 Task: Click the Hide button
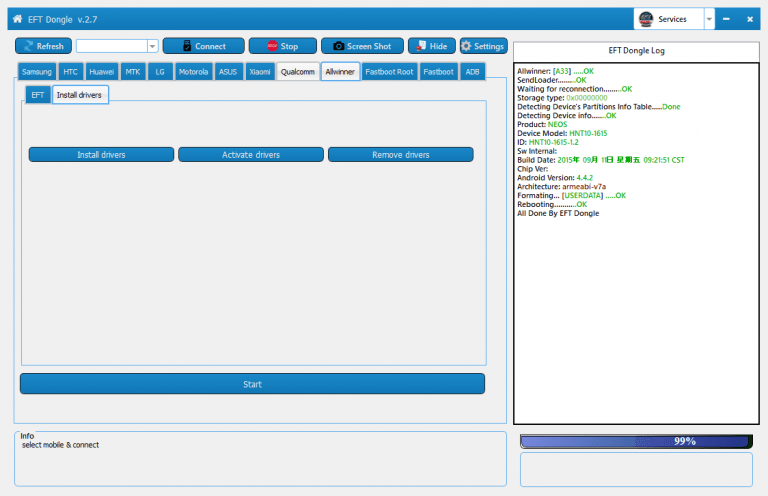coord(432,46)
